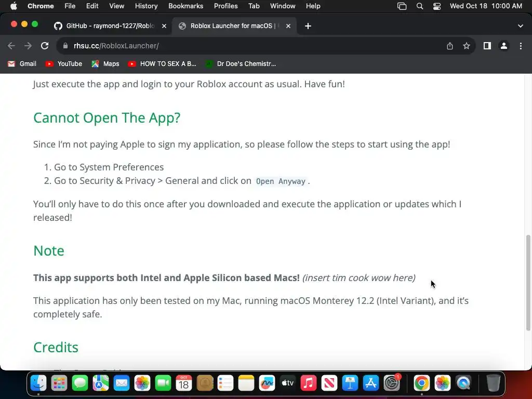Click the site lock icon in address bar
Image resolution: width=532 pixels, height=399 pixels.
click(x=66, y=46)
